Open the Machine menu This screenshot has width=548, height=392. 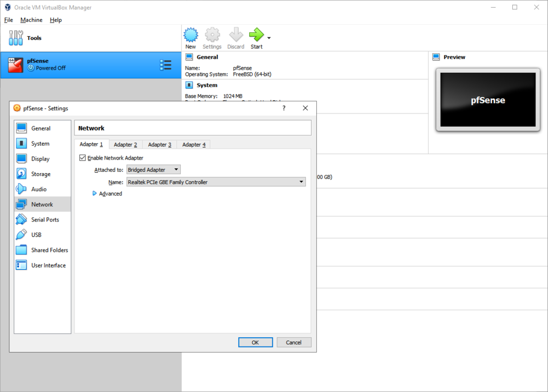[31, 20]
